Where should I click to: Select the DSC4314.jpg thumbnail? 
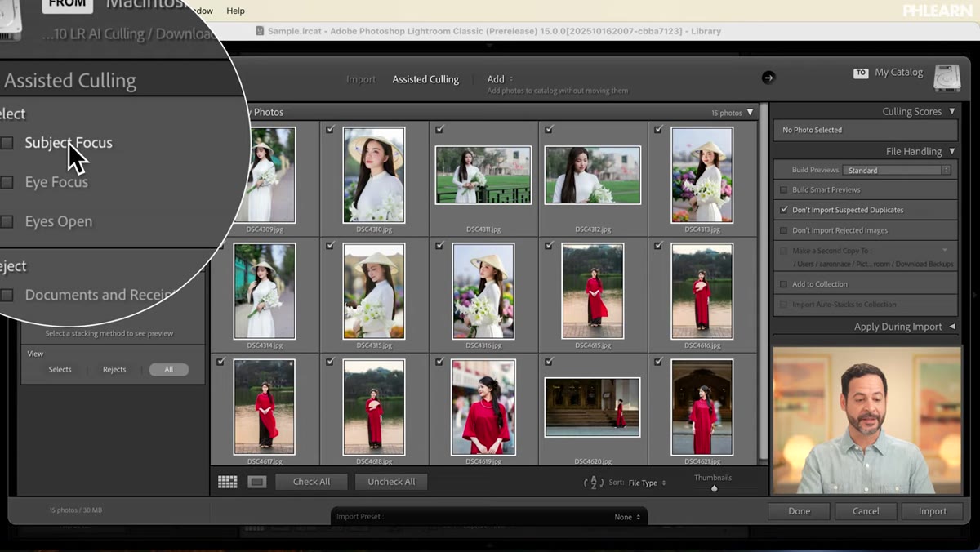click(265, 291)
